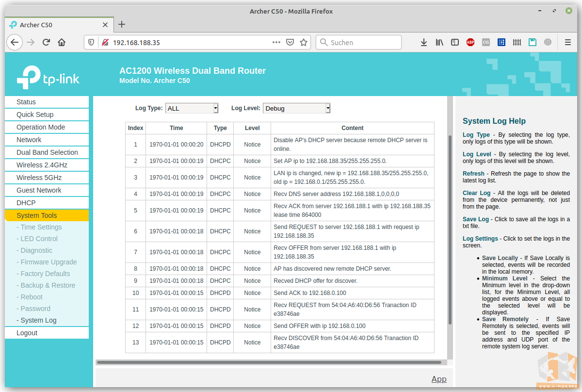Image resolution: width=582 pixels, height=392 pixels.
Task: Click the globe extension icon
Action: (548, 42)
